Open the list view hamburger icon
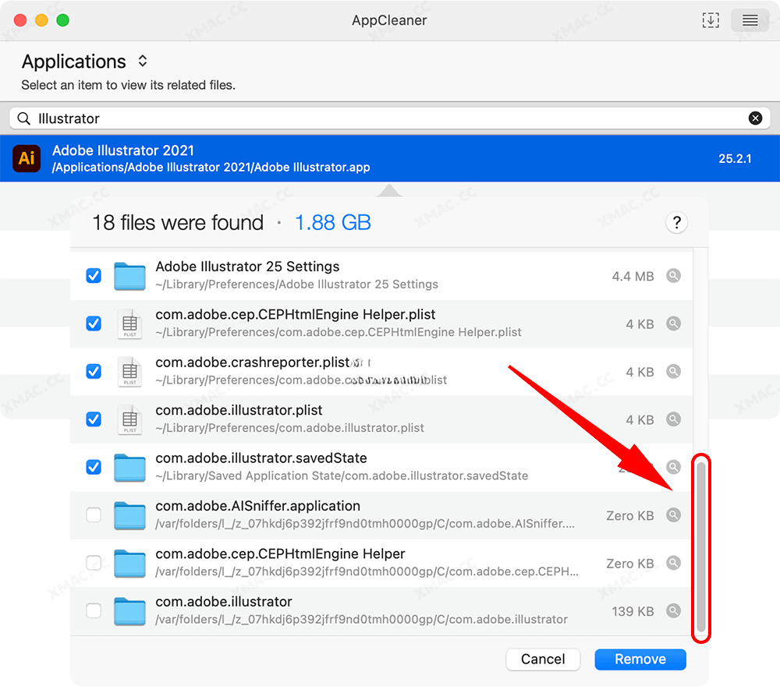780x700 pixels. pos(749,20)
